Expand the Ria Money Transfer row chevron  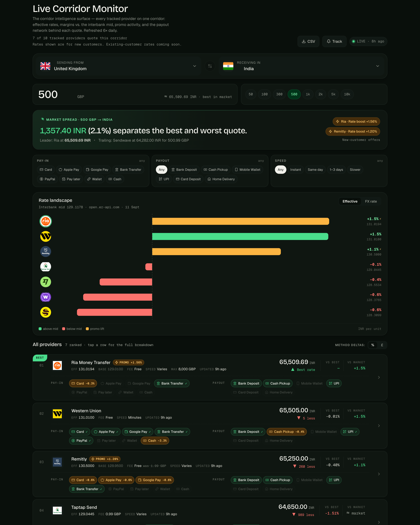click(379, 377)
